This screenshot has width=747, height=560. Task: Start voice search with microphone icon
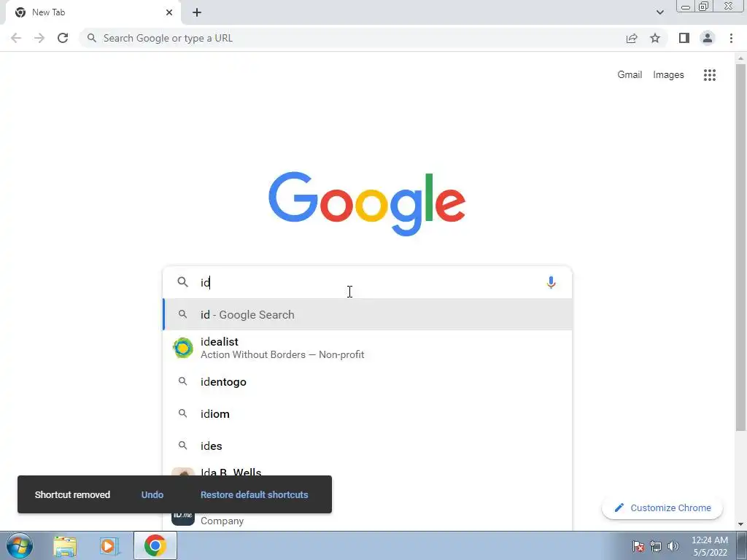[551, 282]
